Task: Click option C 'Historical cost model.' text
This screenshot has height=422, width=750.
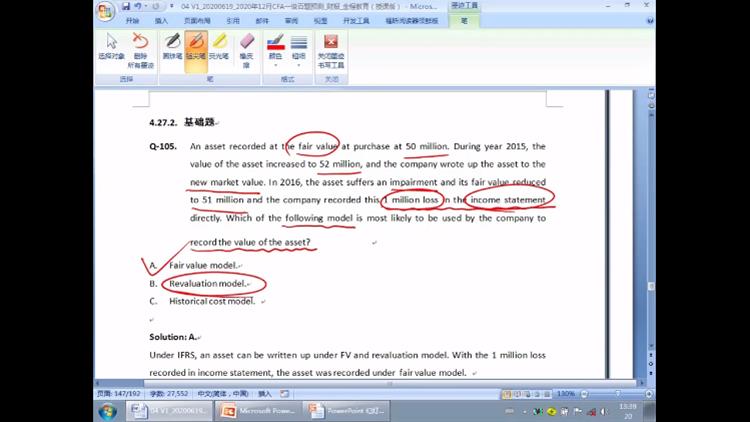Action: pos(212,301)
